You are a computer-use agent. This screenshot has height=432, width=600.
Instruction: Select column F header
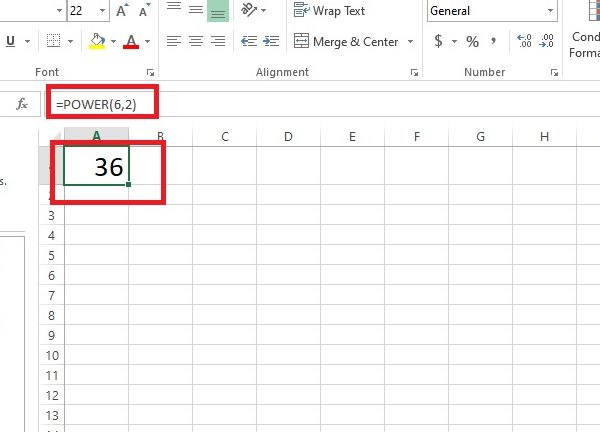click(417, 137)
